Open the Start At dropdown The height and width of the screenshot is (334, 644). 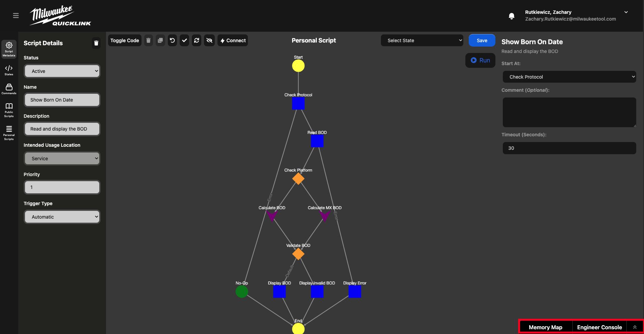(x=569, y=77)
